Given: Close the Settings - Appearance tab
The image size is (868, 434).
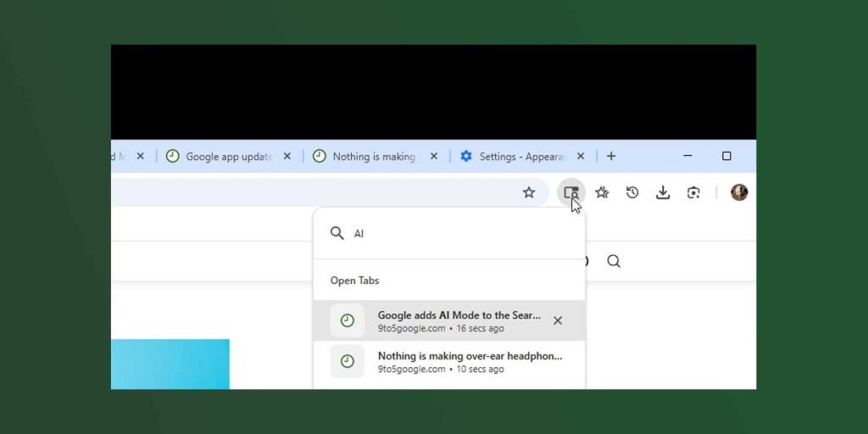Looking at the screenshot, I should click(x=581, y=156).
